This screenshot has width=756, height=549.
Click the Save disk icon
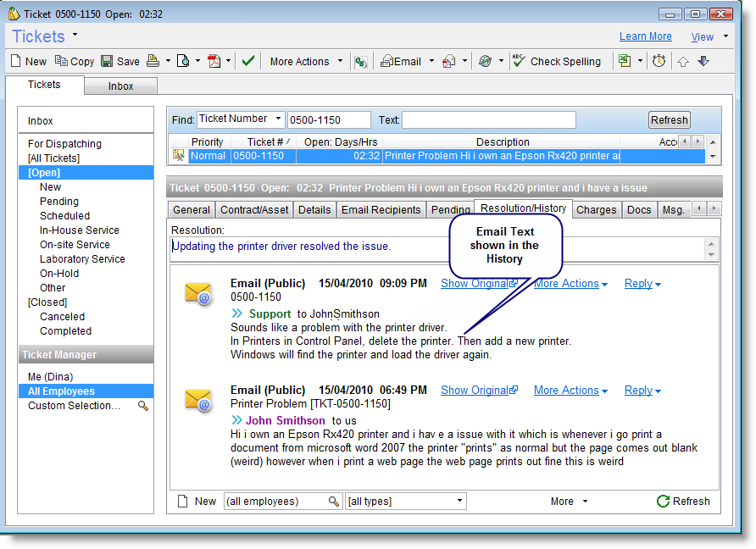[108, 61]
